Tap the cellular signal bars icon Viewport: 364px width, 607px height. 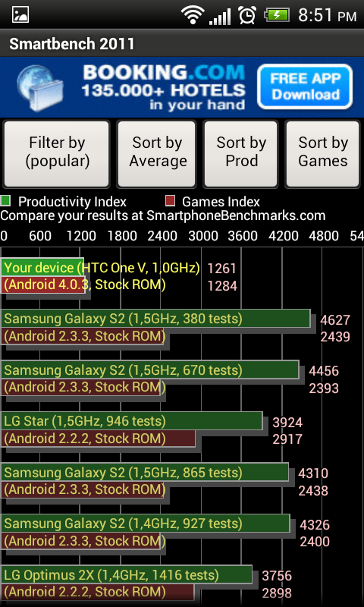coord(220,16)
